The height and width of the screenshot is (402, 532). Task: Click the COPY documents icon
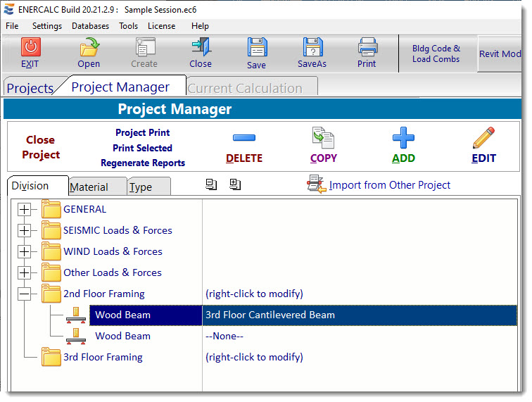[323, 137]
